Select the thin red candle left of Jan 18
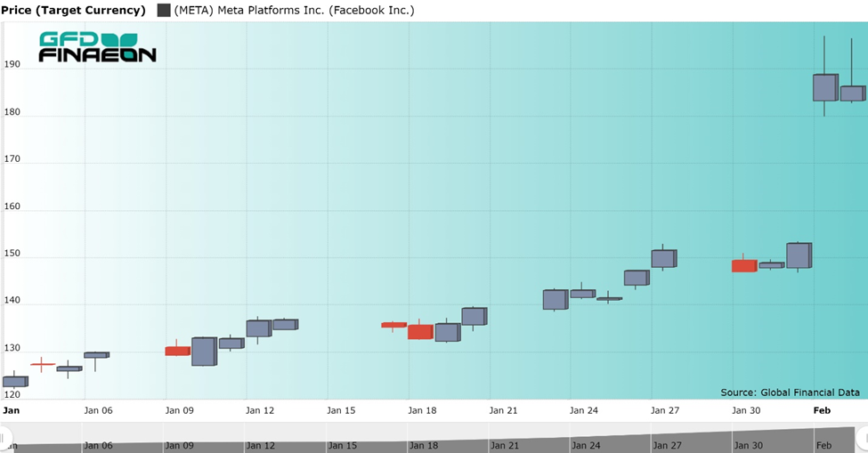Viewport: 868px width, 453px height. [x=393, y=325]
